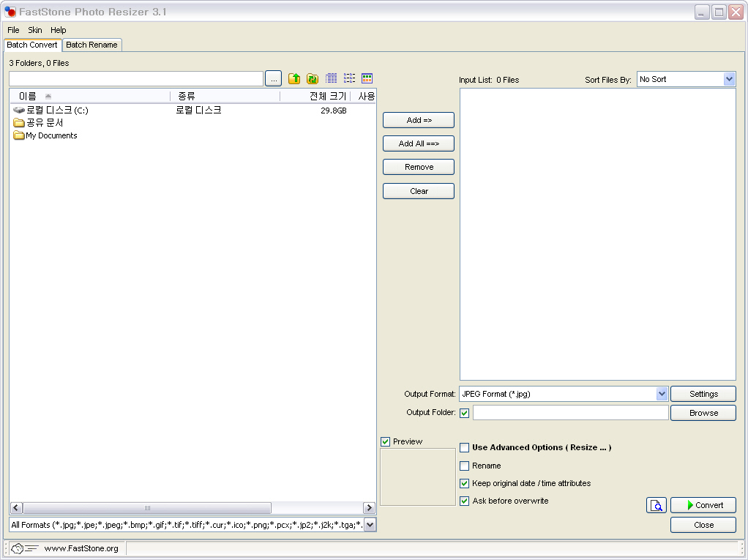Click the browse path ellipsis button
The height and width of the screenshot is (560, 748).
pyautogui.click(x=273, y=79)
